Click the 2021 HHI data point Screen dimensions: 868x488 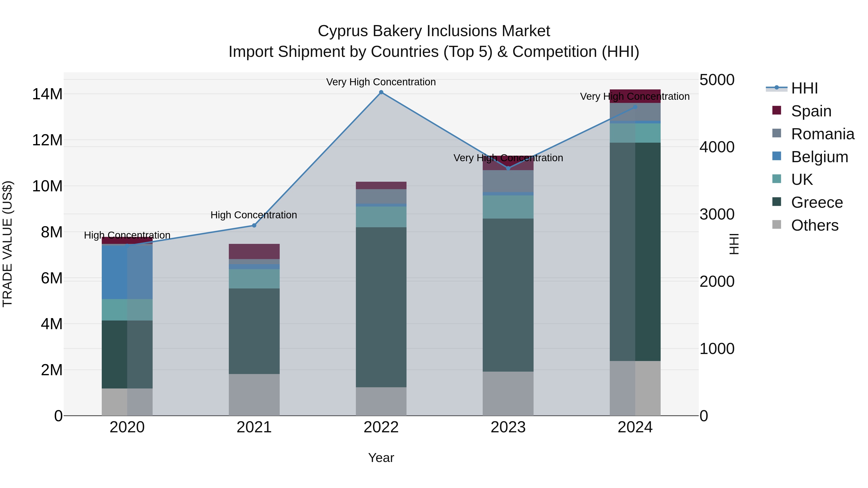pos(254,225)
